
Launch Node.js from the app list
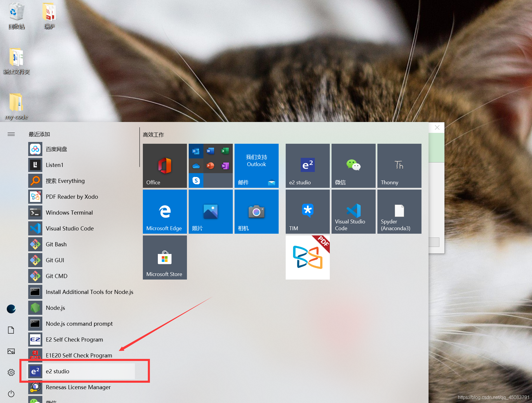click(81, 308)
